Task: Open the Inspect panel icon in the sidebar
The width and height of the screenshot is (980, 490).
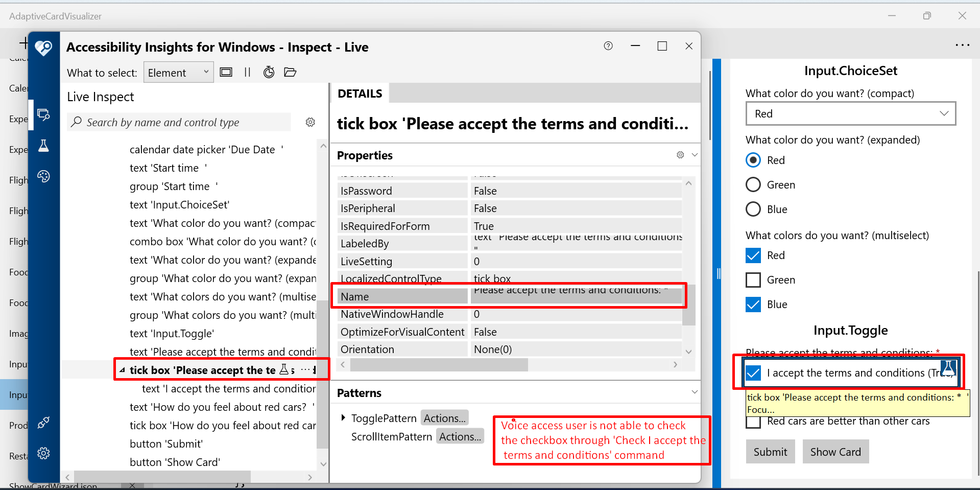Action: (43, 114)
